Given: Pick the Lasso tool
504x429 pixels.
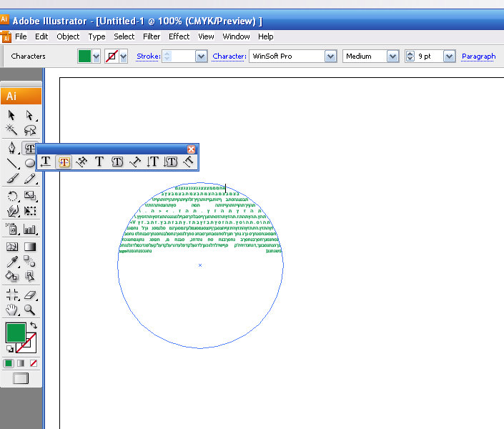Looking at the screenshot, I should click(29, 130).
